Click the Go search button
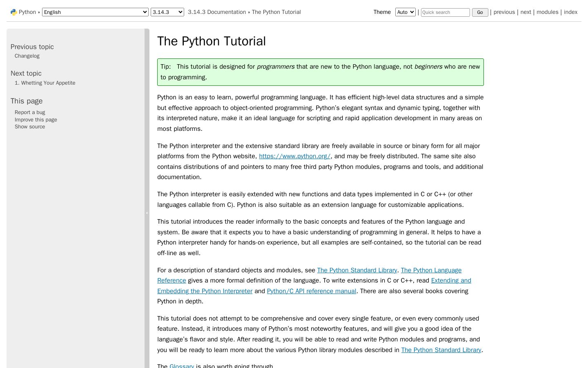Image resolution: width=588 pixels, height=368 pixels. (x=480, y=12)
